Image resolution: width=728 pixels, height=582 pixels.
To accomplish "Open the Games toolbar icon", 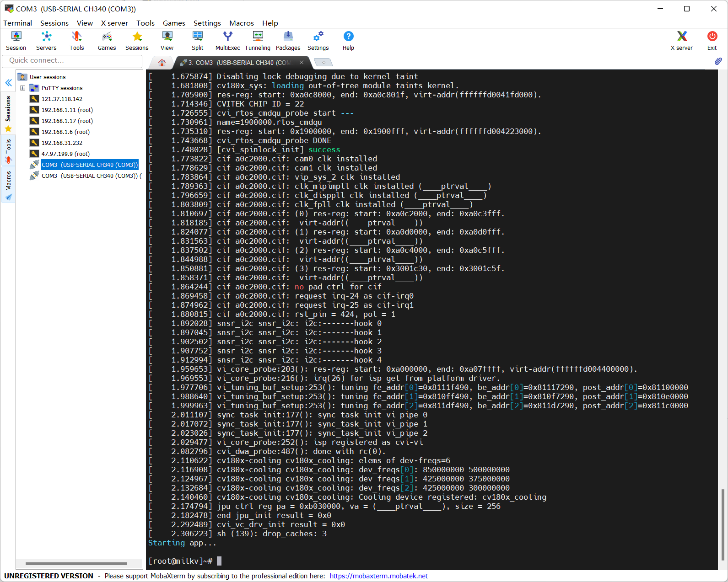I will point(107,40).
